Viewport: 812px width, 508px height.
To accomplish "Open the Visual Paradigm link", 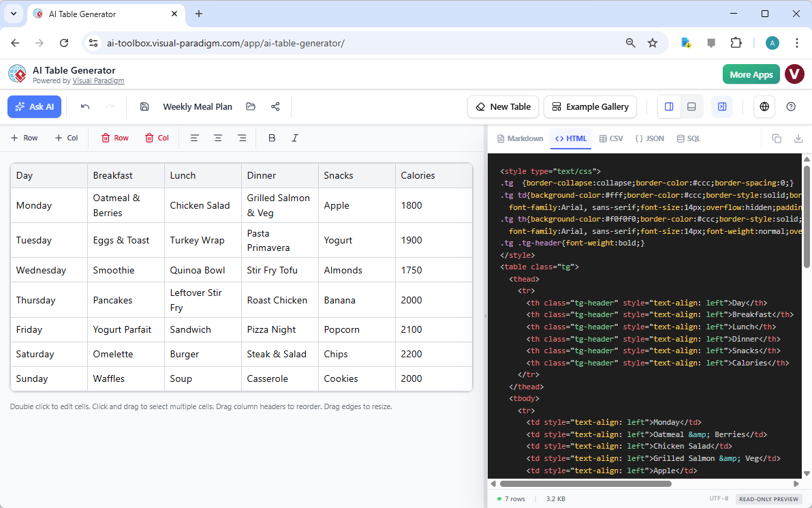I will coord(98,80).
